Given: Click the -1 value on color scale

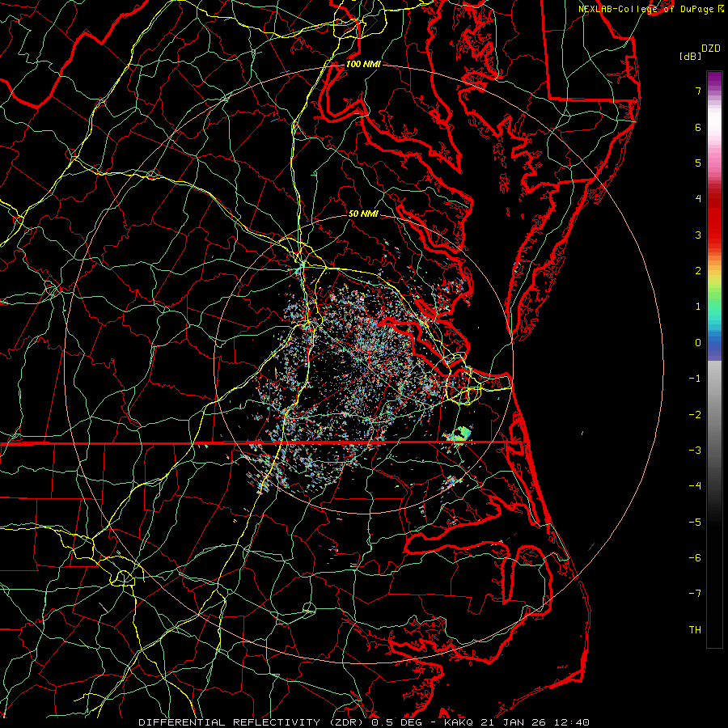Looking at the screenshot, I should click(x=695, y=379).
